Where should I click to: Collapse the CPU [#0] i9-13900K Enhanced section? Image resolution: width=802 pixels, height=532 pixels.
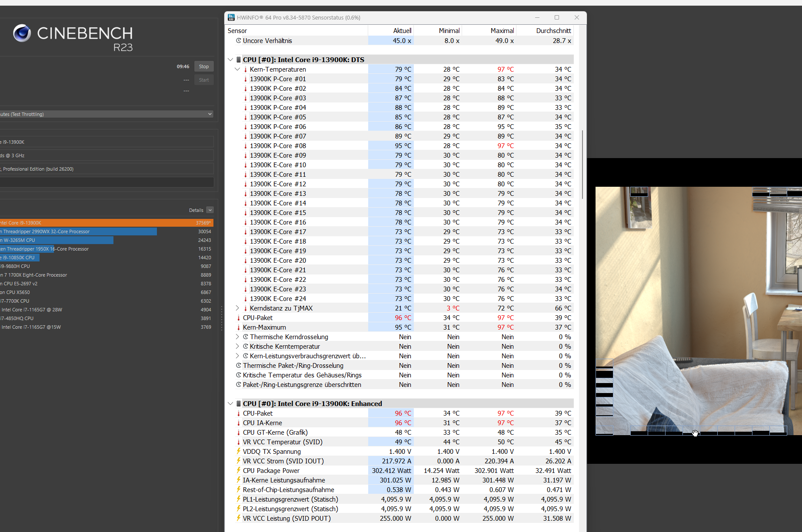point(230,403)
